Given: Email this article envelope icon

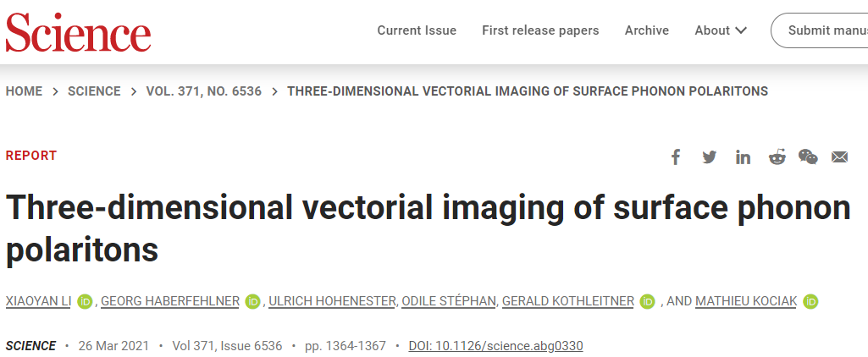Looking at the screenshot, I should click(x=840, y=157).
